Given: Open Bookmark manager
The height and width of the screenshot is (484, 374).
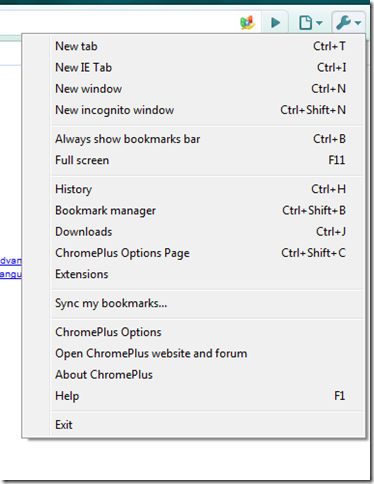Looking at the screenshot, I should click(207, 210).
